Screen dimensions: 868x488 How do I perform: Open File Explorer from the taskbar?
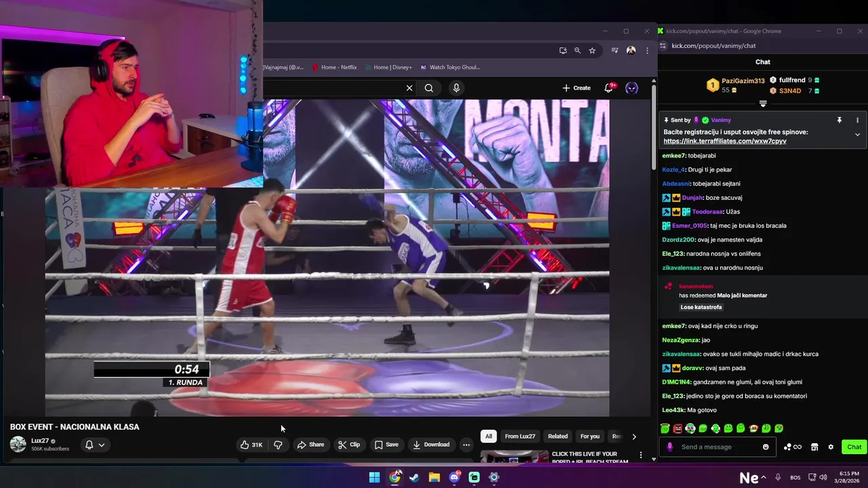(434, 477)
